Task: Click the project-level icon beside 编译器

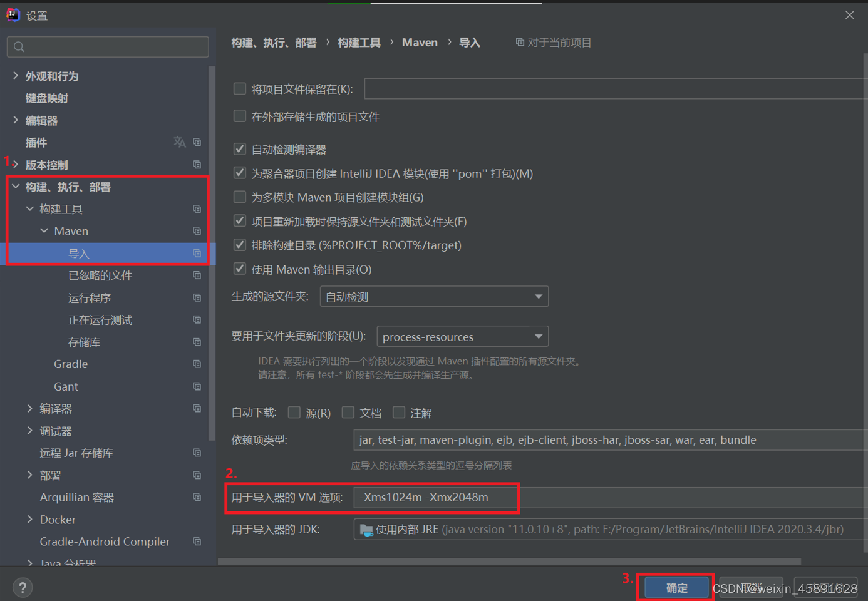Action: 197,409
